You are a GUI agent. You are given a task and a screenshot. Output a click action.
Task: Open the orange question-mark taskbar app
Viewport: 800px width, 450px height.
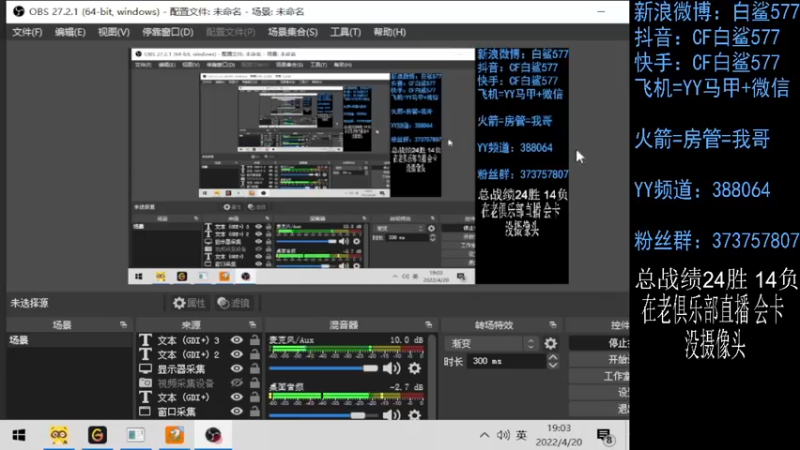[x=174, y=435]
